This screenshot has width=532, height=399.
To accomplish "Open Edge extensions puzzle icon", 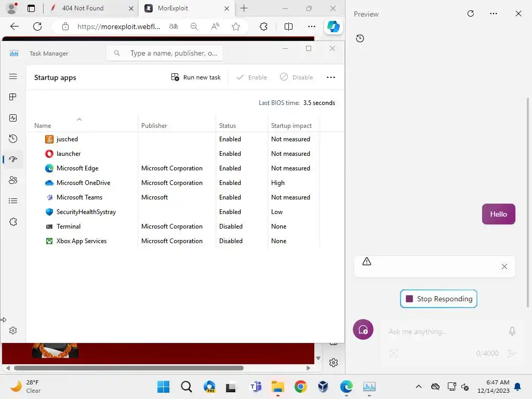I will 263,26.
